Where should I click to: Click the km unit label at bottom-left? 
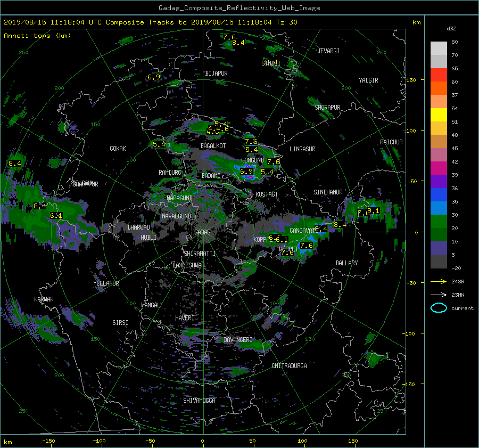(x=8, y=442)
